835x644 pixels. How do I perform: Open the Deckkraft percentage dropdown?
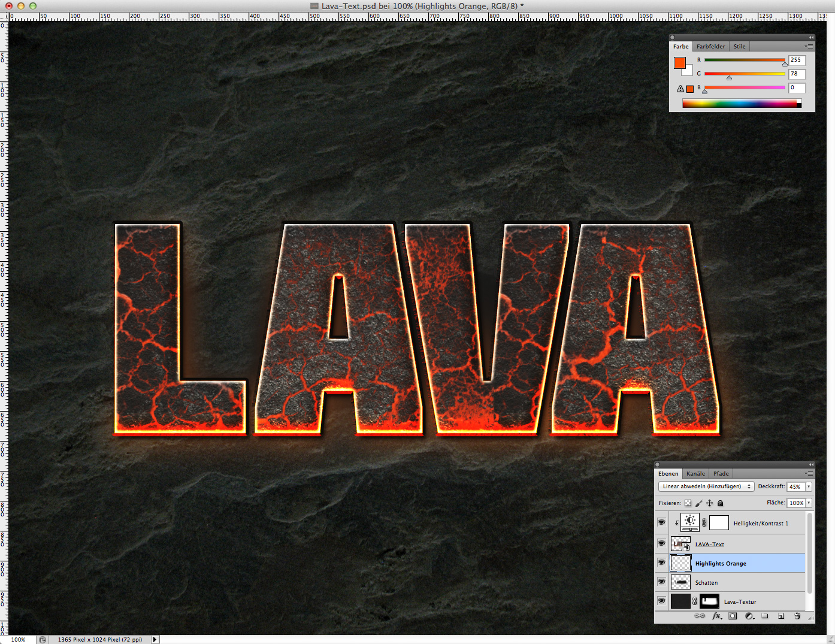807,486
